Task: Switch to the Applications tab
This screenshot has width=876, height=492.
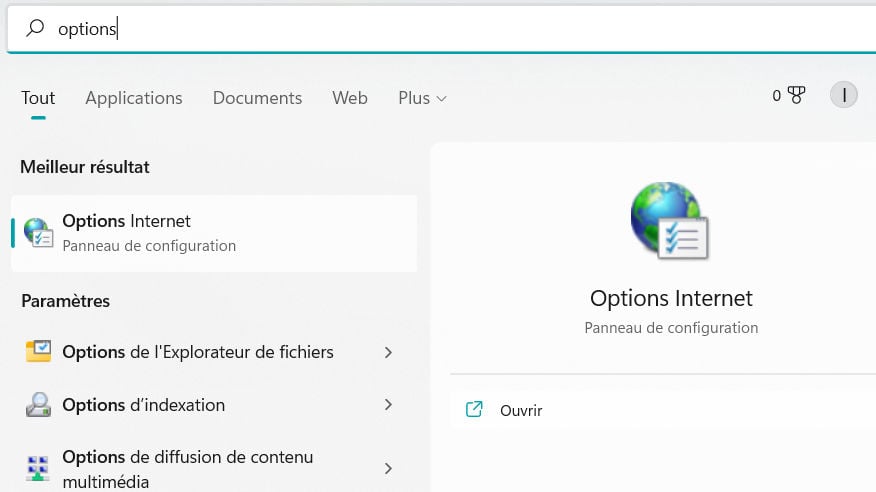Action: tap(134, 98)
